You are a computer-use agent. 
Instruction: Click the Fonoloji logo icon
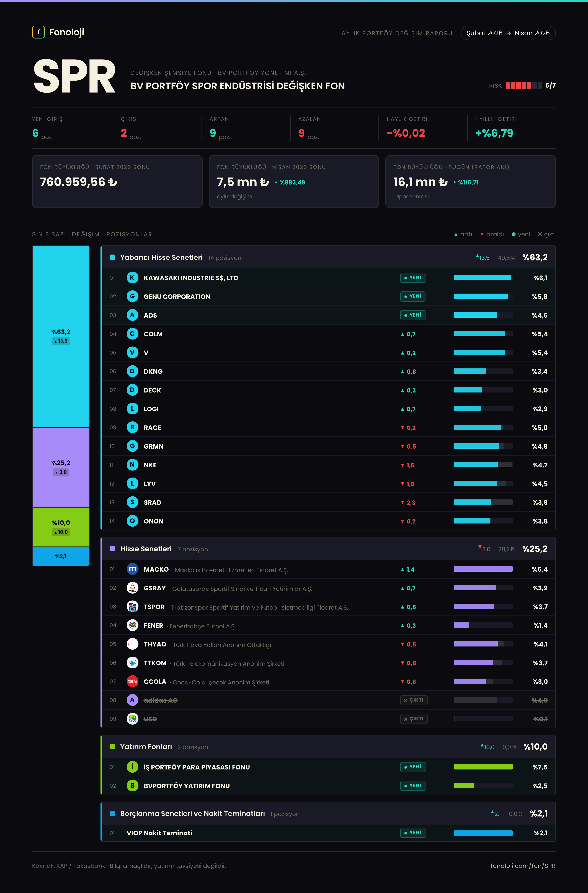[x=38, y=32]
